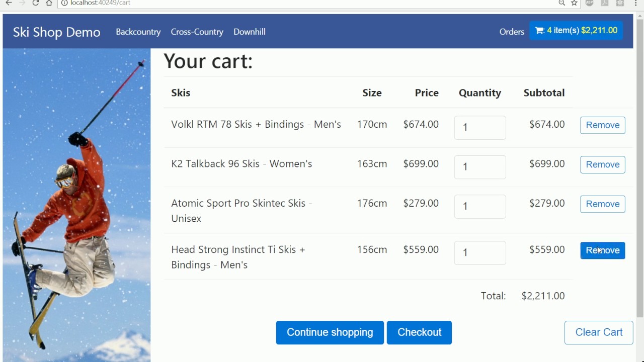Click the zoom magnifier icon in address bar
The image size is (644, 362).
(x=561, y=3)
